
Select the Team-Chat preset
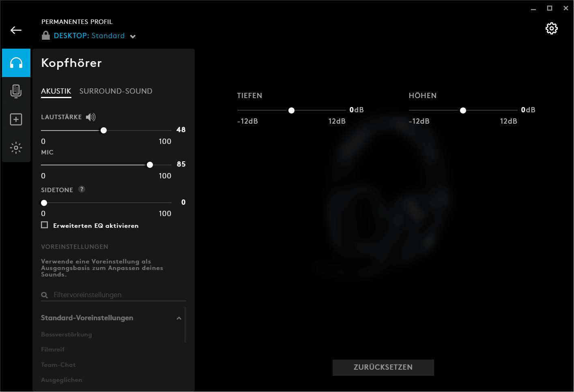tap(58, 365)
